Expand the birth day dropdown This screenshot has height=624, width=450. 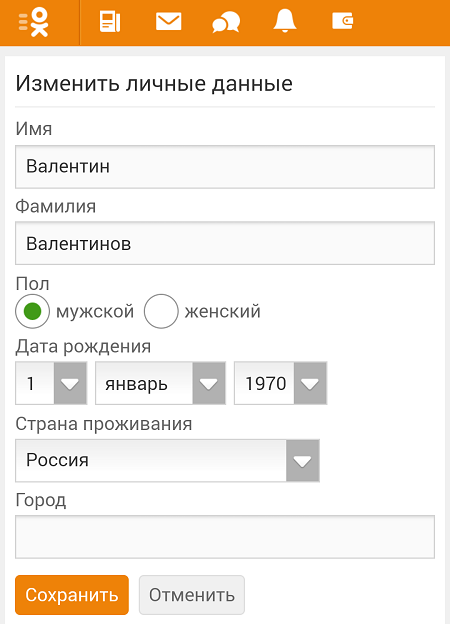pyautogui.click(x=51, y=383)
